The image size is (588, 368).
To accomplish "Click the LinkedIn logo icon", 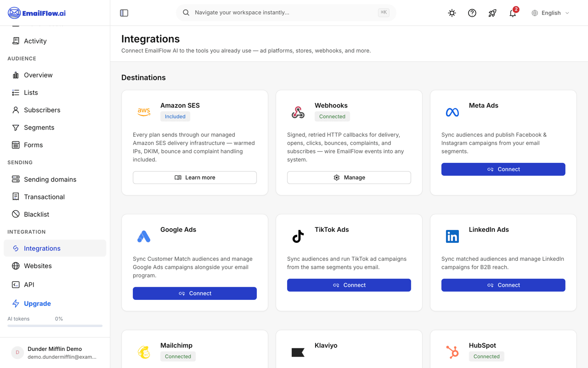I will tap(452, 236).
